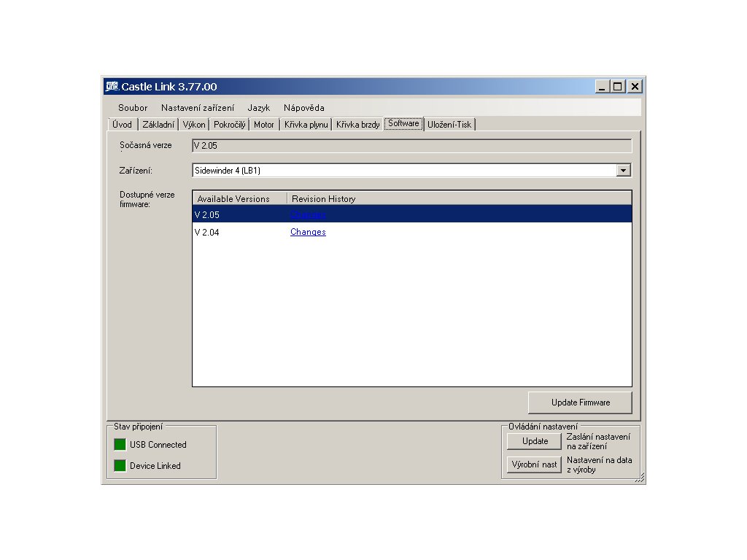Switch to the Pokročilý tab
The height and width of the screenshot is (560, 747).
[x=229, y=124]
